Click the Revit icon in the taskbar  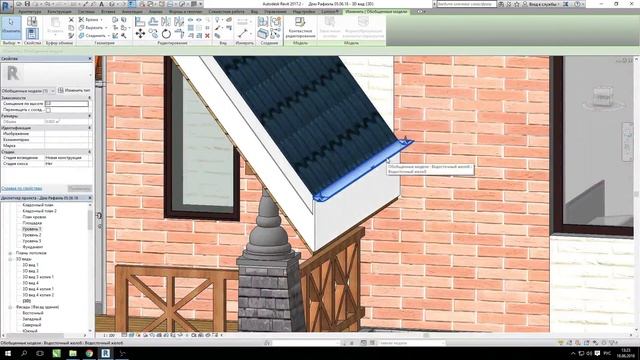[105, 353]
